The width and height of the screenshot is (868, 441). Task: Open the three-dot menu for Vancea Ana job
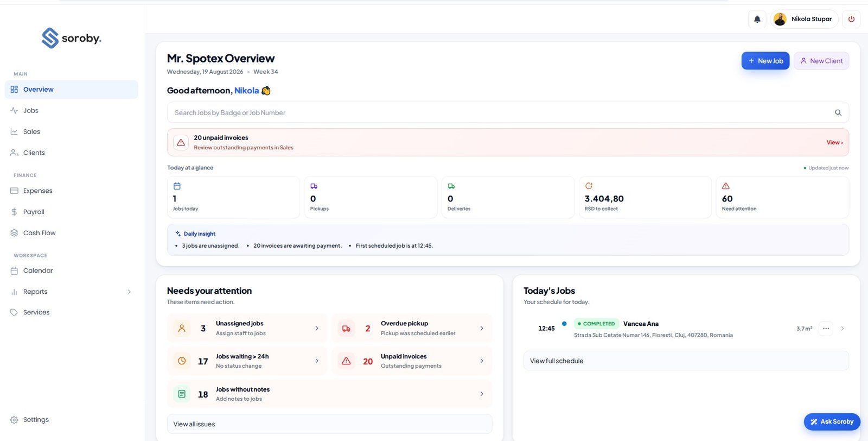coord(826,329)
